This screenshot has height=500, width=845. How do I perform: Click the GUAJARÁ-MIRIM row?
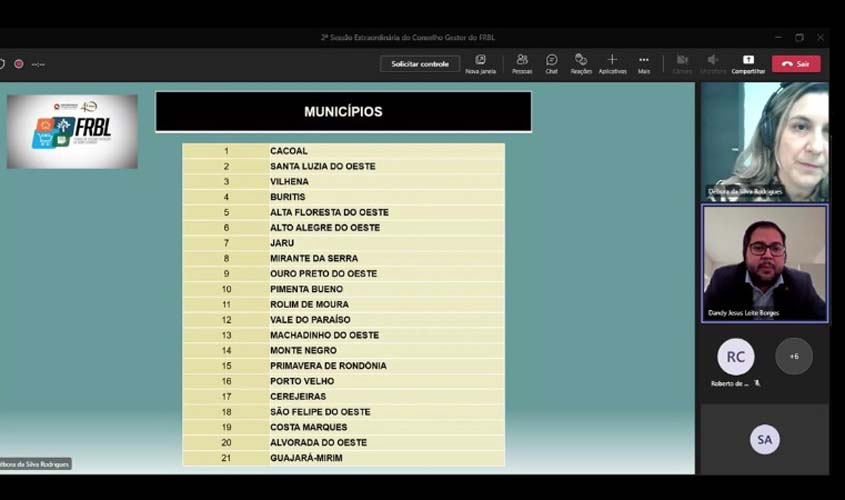click(343, 458)
